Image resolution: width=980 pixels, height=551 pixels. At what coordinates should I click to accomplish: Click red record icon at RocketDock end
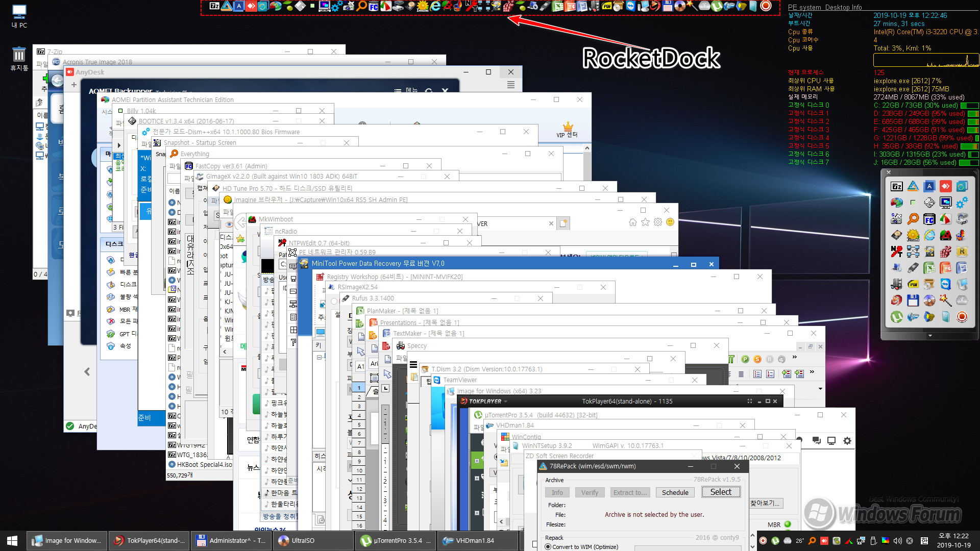coord(766,6)
